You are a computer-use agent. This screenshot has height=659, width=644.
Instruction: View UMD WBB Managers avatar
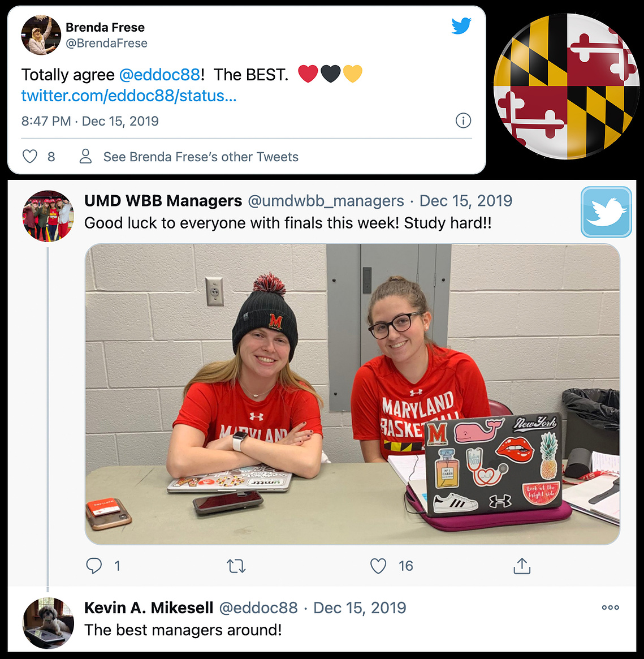click(x=48, y=216)
